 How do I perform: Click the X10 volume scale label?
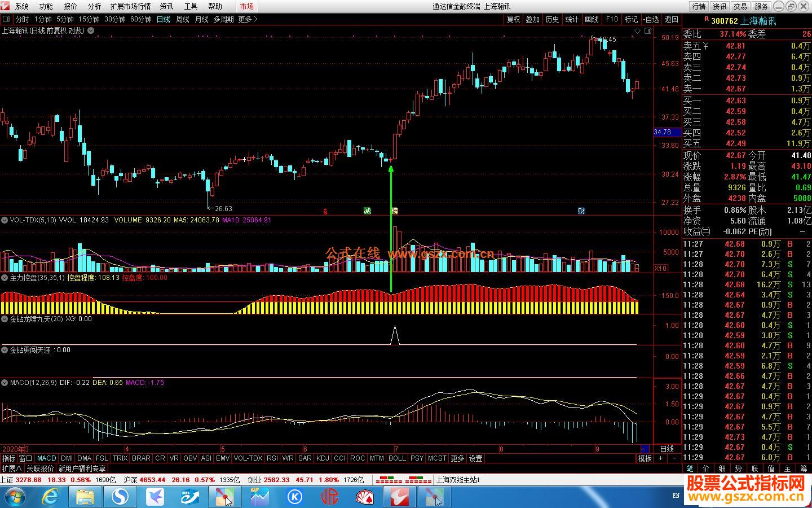point(660,268)
